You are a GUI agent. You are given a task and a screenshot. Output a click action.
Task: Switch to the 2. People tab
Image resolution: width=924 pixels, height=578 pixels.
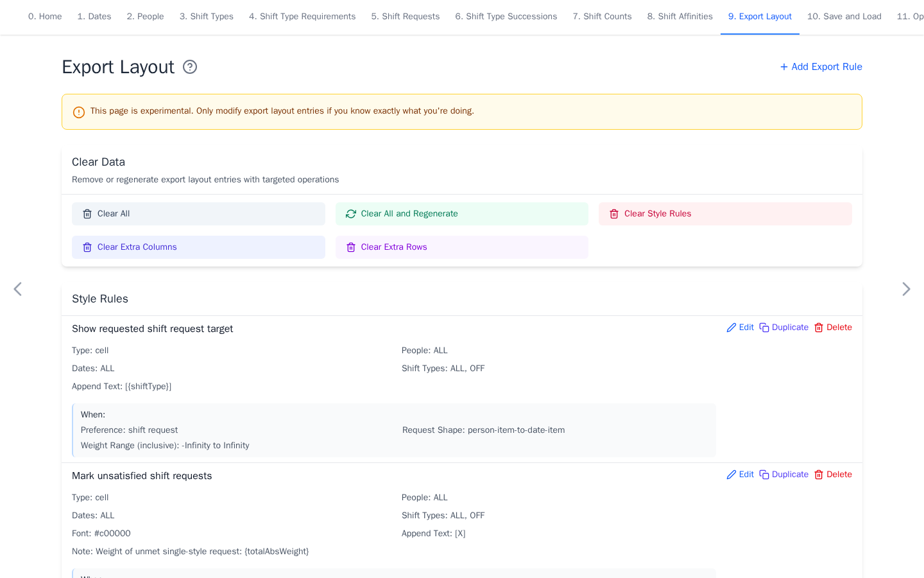pyautogui.click(x=146, y=17)
